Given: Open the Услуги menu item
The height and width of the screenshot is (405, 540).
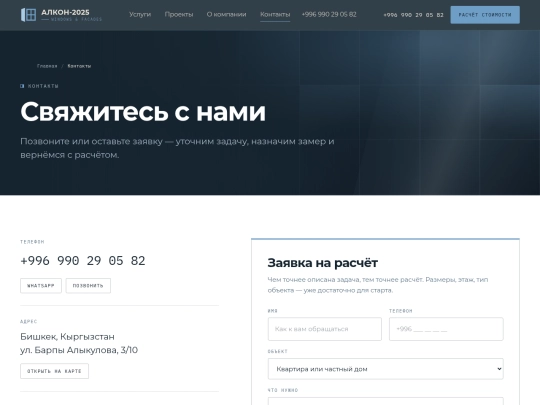Looking at the screenshot, I should pos(140,14).
